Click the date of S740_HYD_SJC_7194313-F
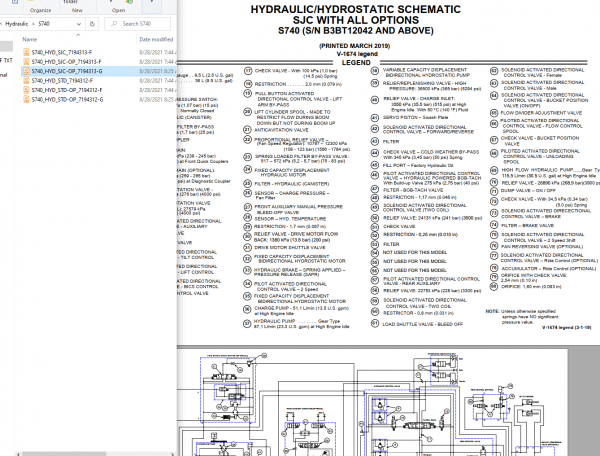Viewport: 600px width, 456px height. point(157,52)
